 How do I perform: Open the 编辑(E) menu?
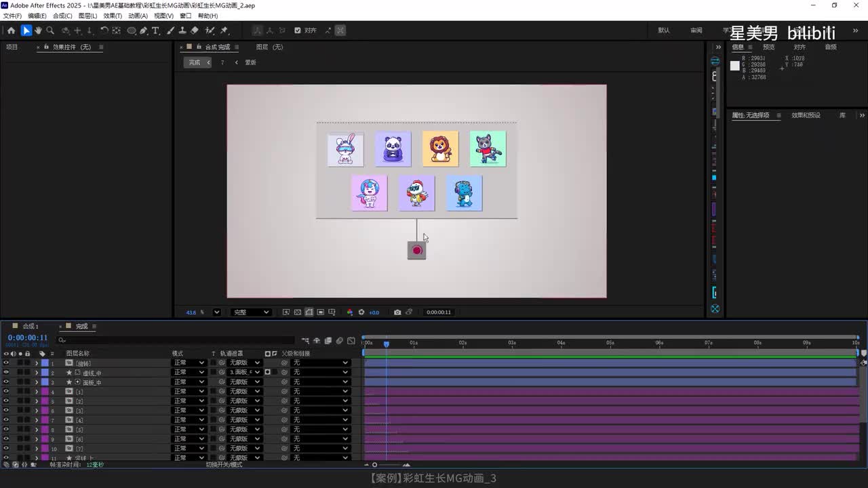37,16
